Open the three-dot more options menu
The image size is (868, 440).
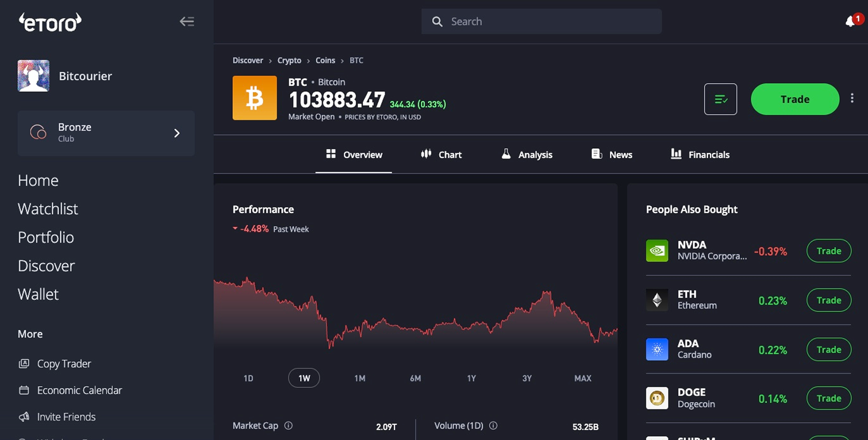[x=852, y=98]
